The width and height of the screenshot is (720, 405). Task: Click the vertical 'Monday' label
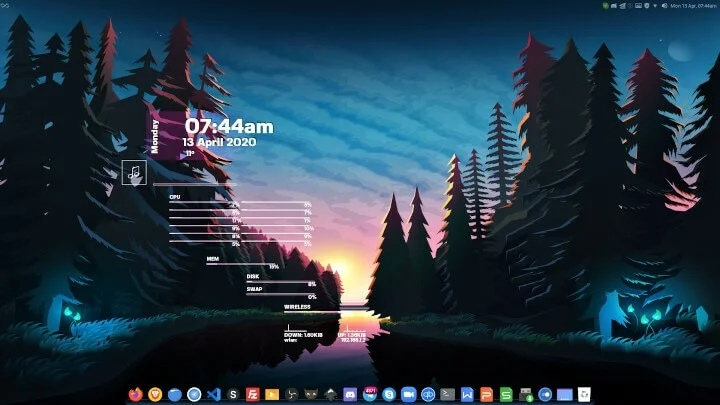click(x=155, y=136)
